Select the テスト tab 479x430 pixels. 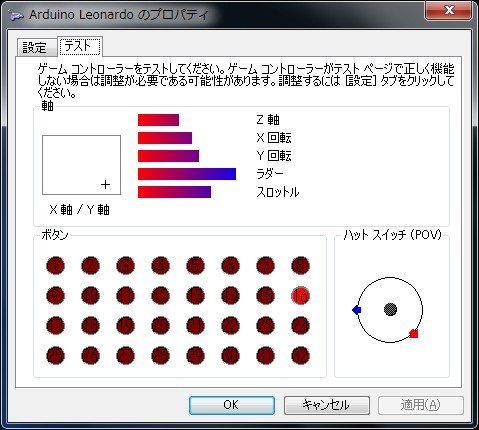point(79,46)
